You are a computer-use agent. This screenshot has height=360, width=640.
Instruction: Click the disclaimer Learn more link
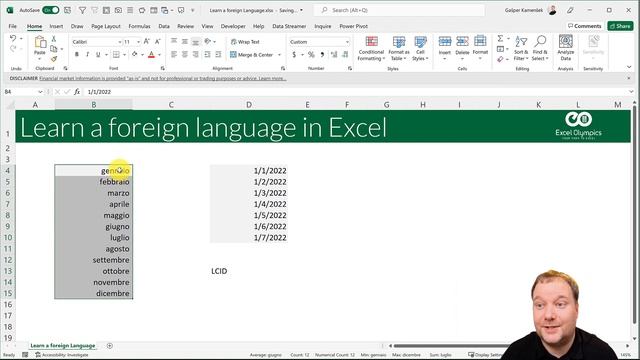click(272, 78)
